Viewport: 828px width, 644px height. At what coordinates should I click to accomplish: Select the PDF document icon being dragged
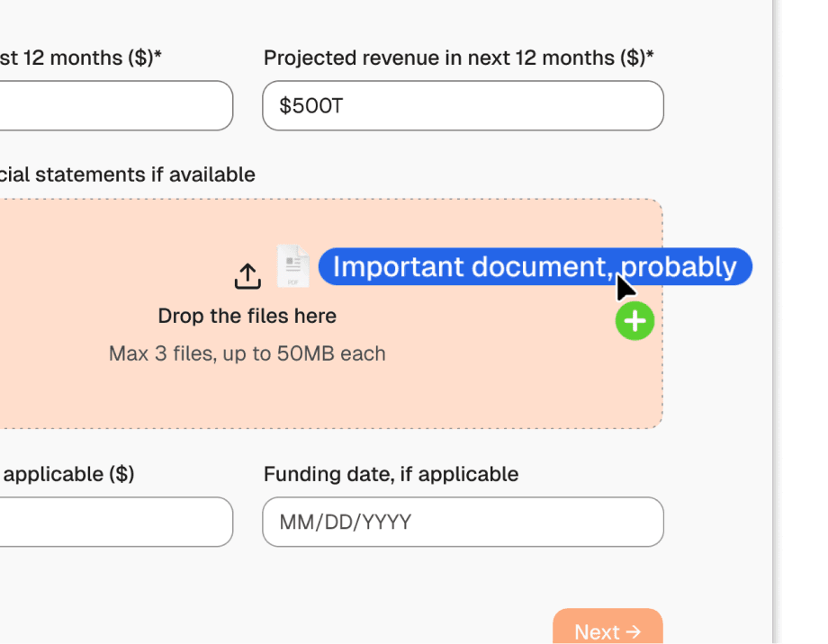[292, 266]
